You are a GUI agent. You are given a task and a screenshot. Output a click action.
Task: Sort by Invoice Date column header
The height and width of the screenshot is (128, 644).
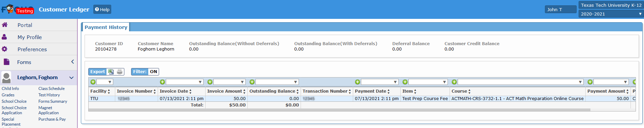[x=176, y=91]
